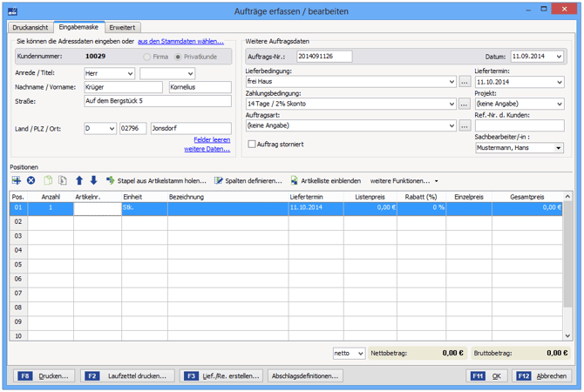Click the Rabatt (%) column header

pos(421,197)
